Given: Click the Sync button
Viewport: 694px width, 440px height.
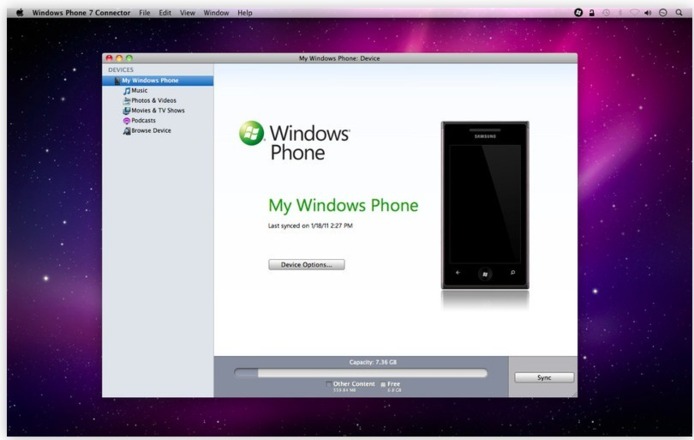Looking at the screenshot, I should [x=544, y=378].
